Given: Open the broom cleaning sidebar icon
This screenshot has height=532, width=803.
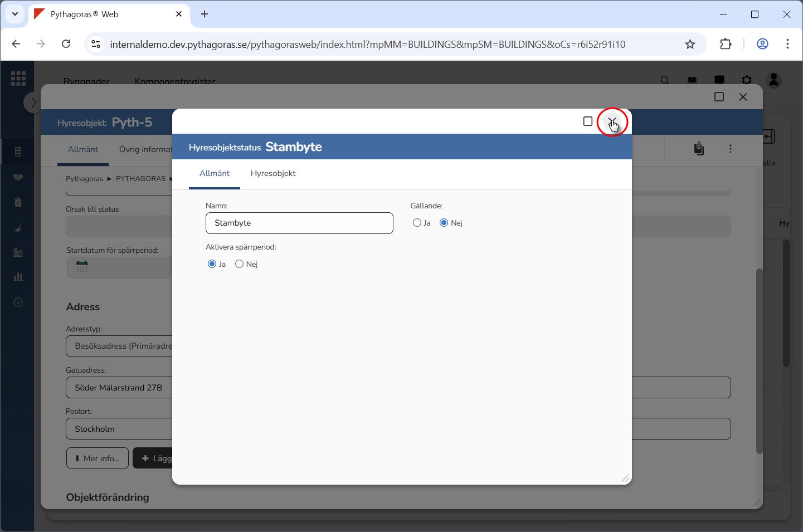Looking at the screenshot, I should click(18, 227).
